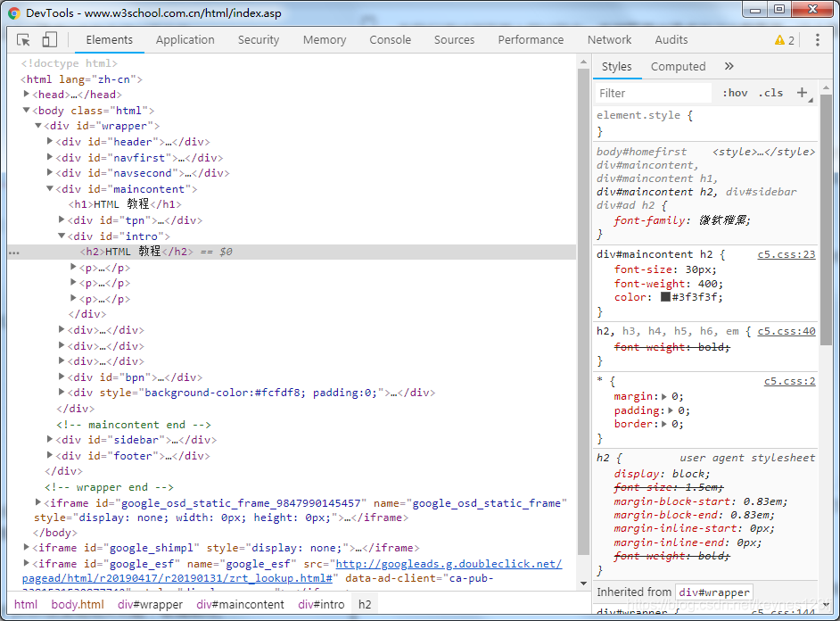The image size is (840, 621).
Task: Open the DevTools three-dot customize menu
Action: point(818,39)
